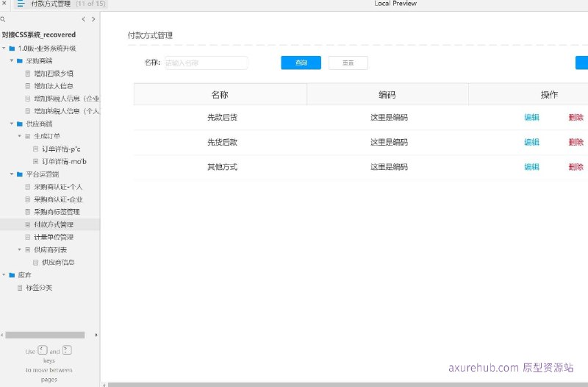
Task: Click the 编码 column header
Action: coord(387,95)
